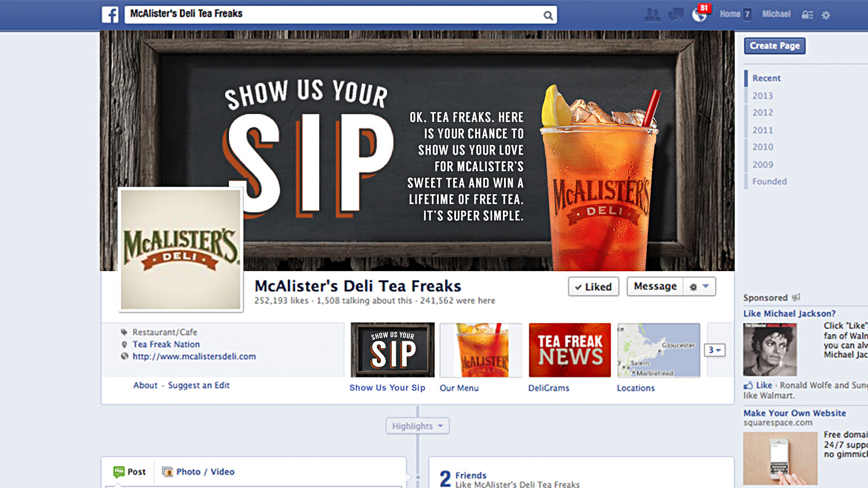Expand the Highlights dropdown
The height and width of the screenshot is (488, 868).
coord(417,426)
